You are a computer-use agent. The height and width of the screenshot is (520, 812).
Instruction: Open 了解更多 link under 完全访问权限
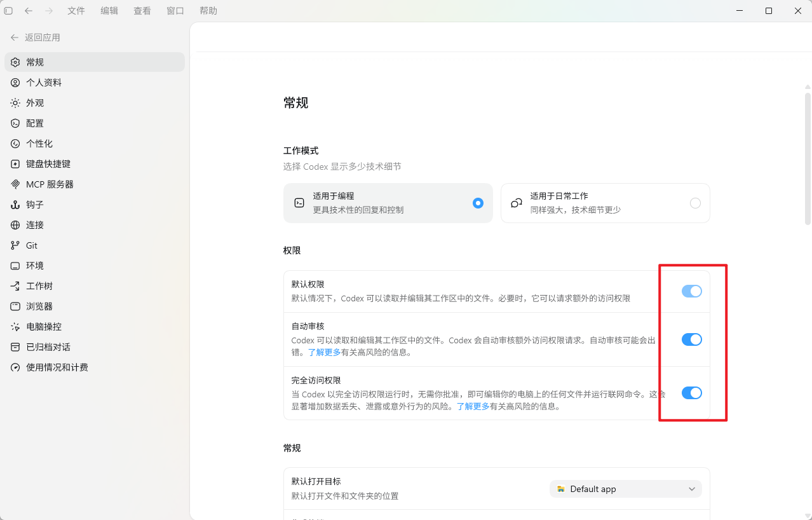473,406
